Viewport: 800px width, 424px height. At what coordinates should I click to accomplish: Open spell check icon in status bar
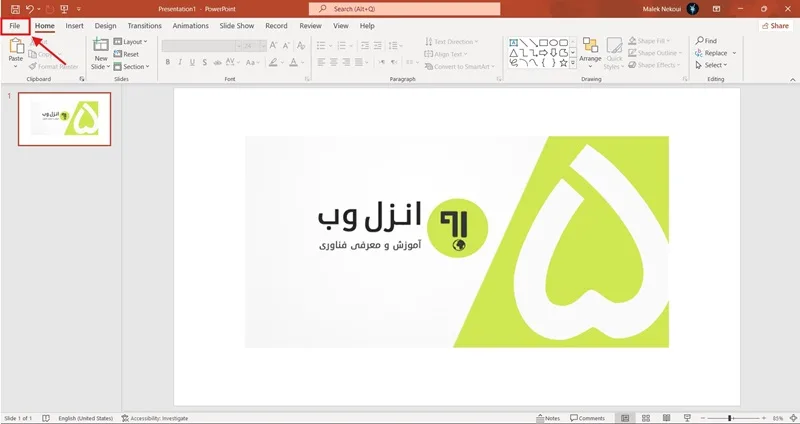[46, 418]
